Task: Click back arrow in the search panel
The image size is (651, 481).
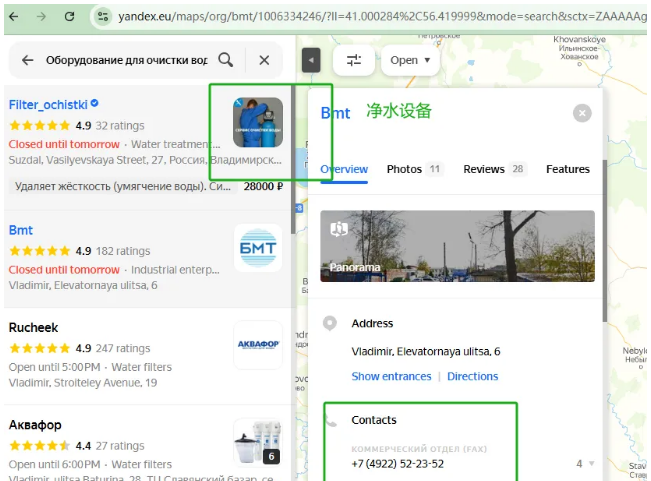Action: [x=27, y=60]
